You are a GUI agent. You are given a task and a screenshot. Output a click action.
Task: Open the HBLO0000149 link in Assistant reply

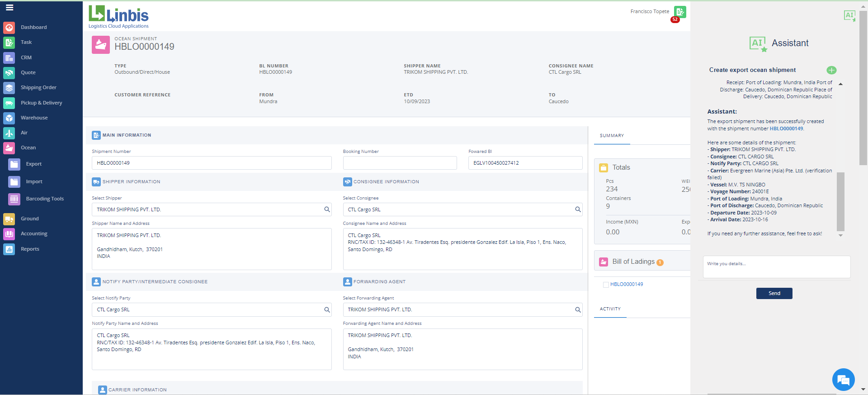click(x=786, y=129)
